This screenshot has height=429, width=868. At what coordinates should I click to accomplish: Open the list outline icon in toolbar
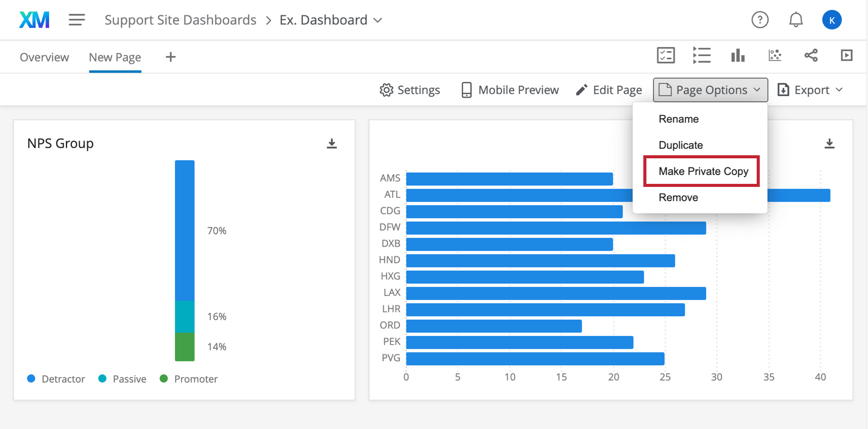[x=702, y=55]
